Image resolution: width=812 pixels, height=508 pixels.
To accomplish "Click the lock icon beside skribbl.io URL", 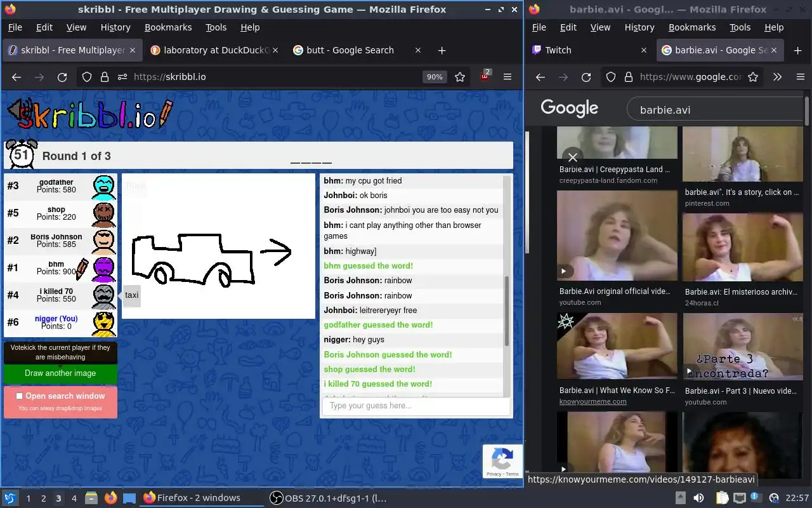I will 104,77.
